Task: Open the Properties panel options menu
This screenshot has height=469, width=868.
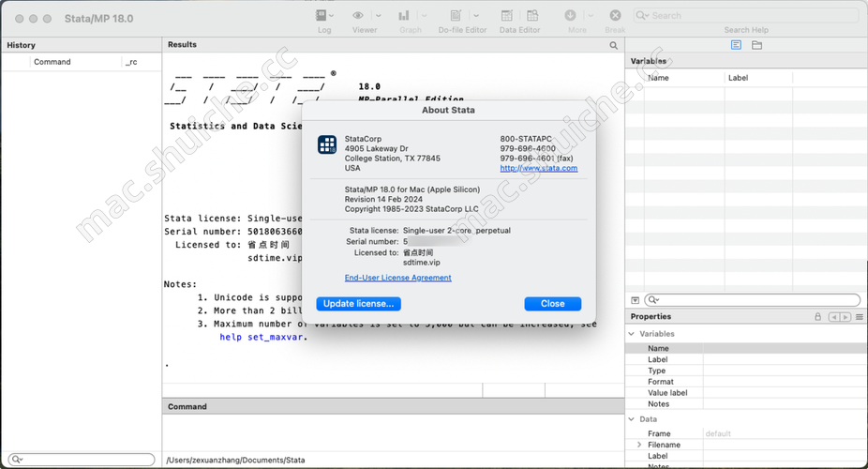Action: 860,317
